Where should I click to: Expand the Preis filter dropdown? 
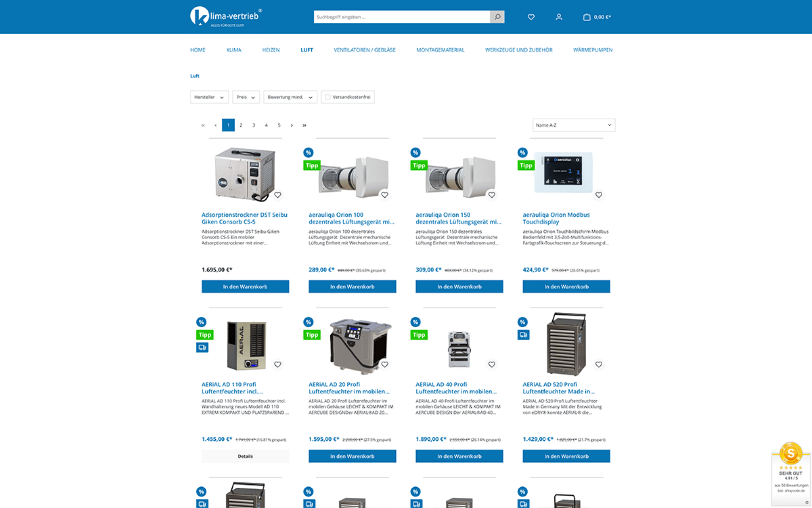(x=246, y=97)
